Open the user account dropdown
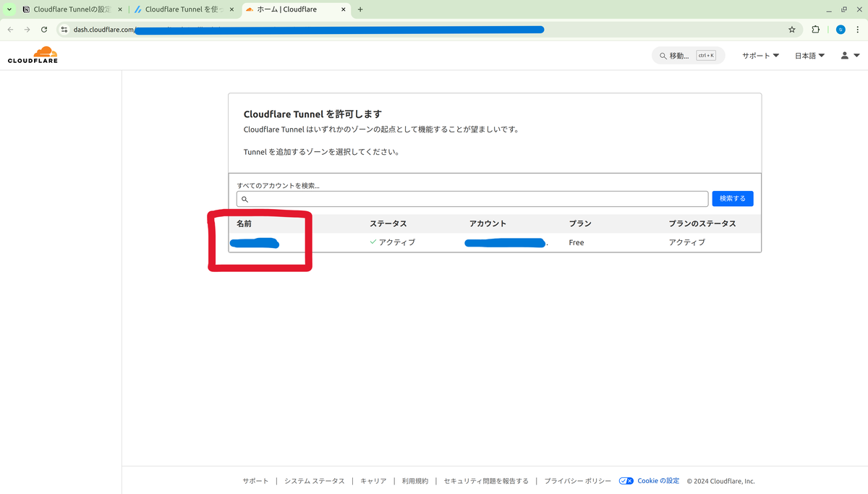This screenshot has width=868, height=494. [850, 56]
